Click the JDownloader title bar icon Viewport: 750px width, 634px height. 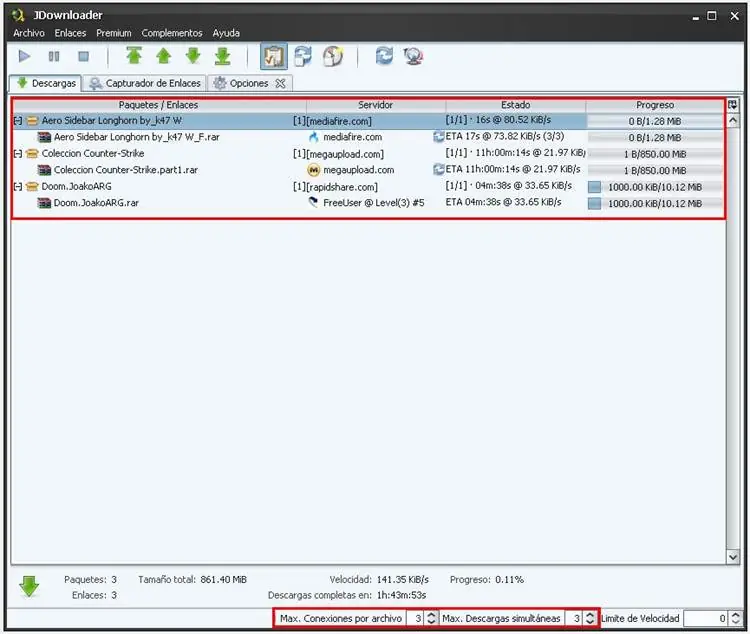coord(18,16)
